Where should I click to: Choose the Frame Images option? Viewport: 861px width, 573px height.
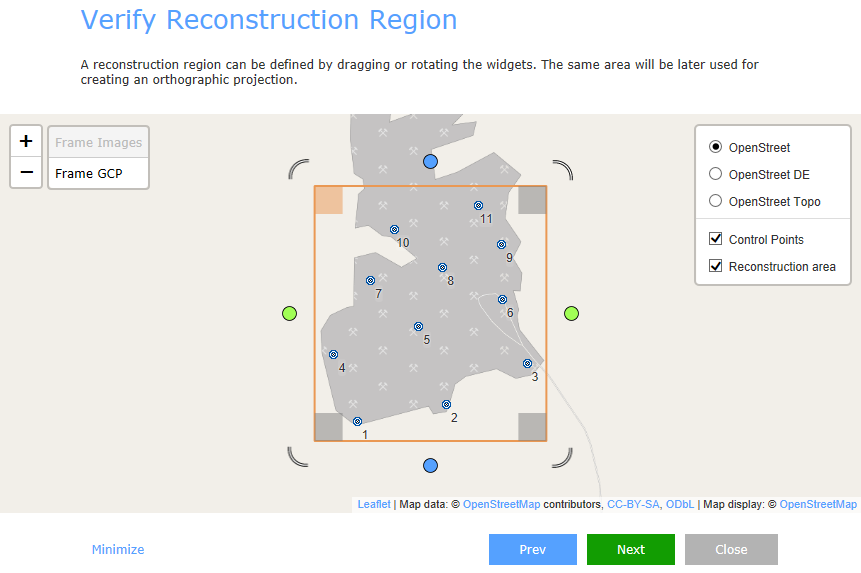(x=98, y=143)
